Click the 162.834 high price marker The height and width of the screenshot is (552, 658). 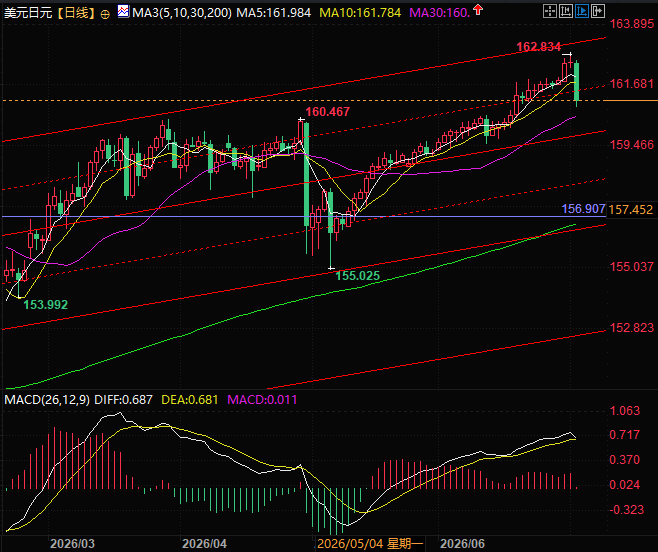(x=538, y=47)
